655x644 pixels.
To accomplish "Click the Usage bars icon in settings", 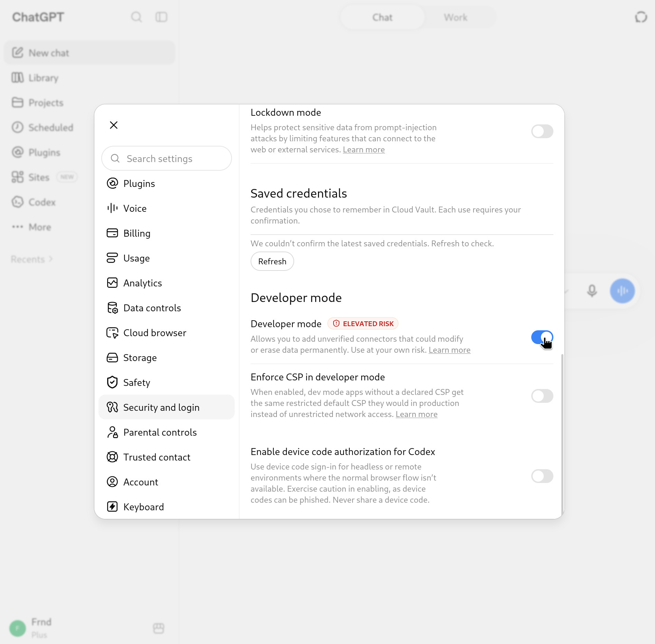I will (112, 258).
